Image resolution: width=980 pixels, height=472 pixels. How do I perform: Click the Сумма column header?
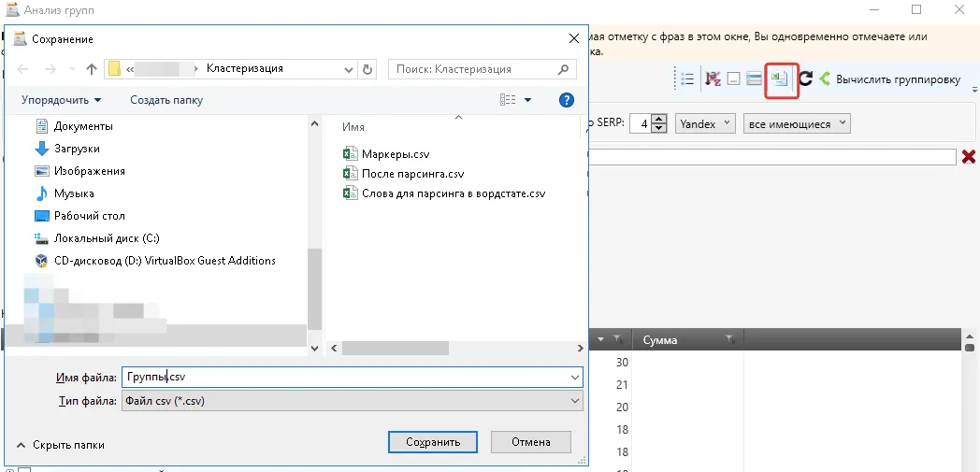pos(687,339)
